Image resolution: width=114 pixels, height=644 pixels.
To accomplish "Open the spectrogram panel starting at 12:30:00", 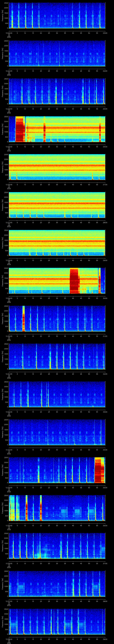I will (x=57, y=318).
